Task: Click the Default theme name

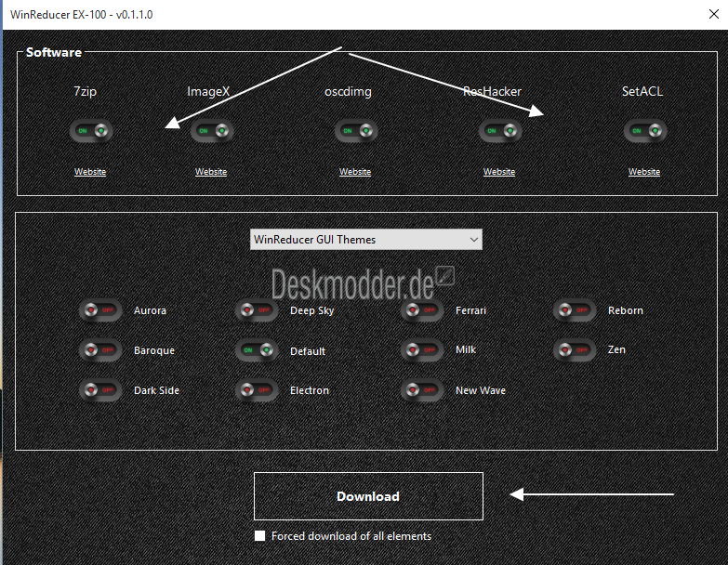Action: (308, 351)
